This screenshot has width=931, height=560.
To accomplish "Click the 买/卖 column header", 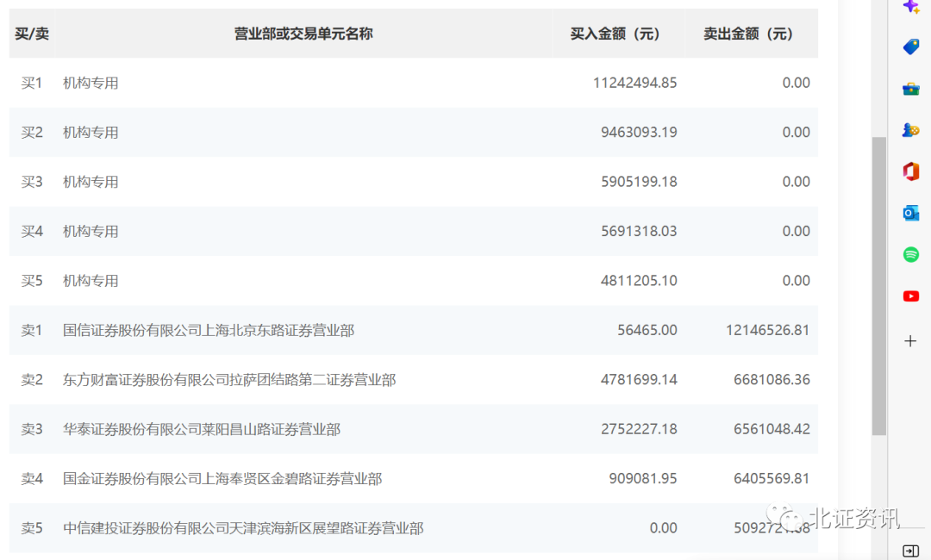I will 32,34.
